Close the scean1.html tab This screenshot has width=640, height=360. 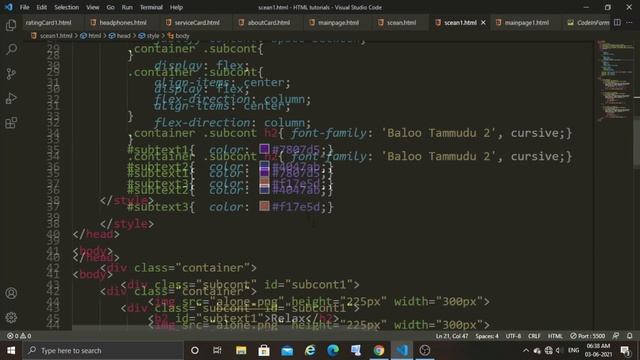point(483,22)
